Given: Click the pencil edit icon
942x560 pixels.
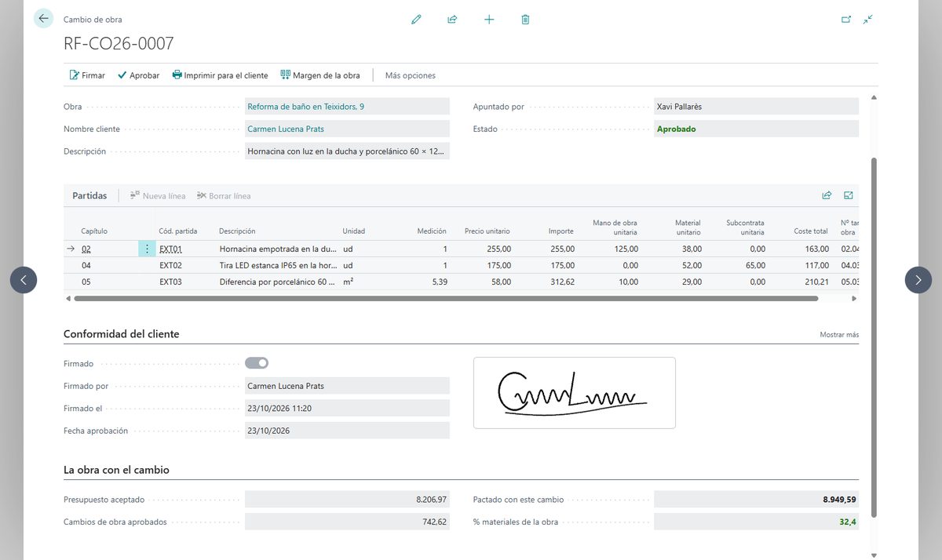Looking at the screenshot, I should 416,20.
